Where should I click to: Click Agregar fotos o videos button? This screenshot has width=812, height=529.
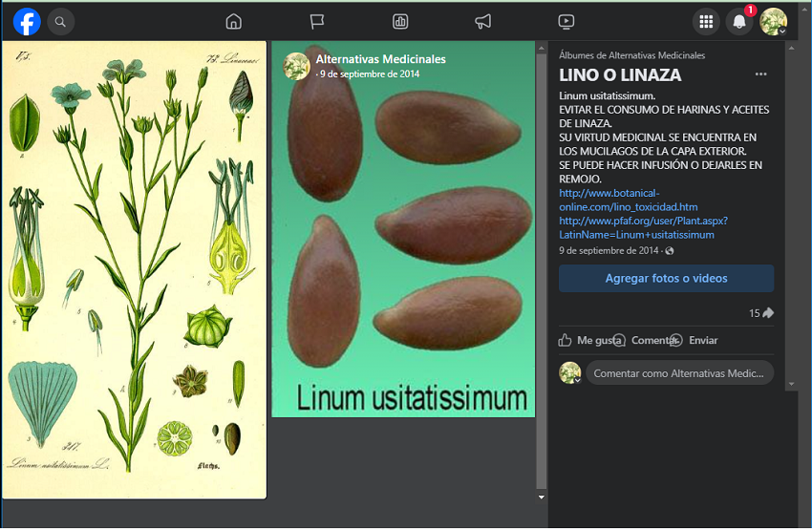click(x=666, y=279)
